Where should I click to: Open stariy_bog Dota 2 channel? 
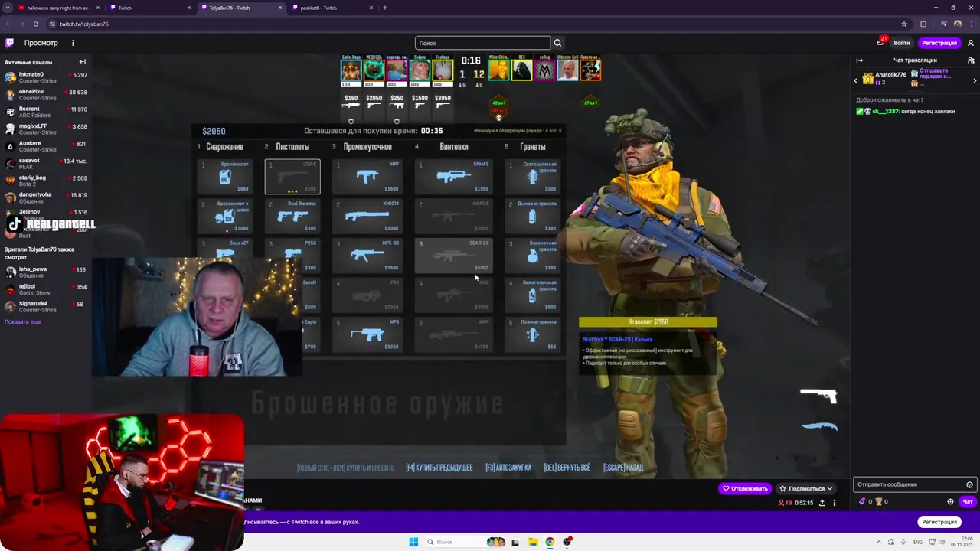(x=46, y=181)
